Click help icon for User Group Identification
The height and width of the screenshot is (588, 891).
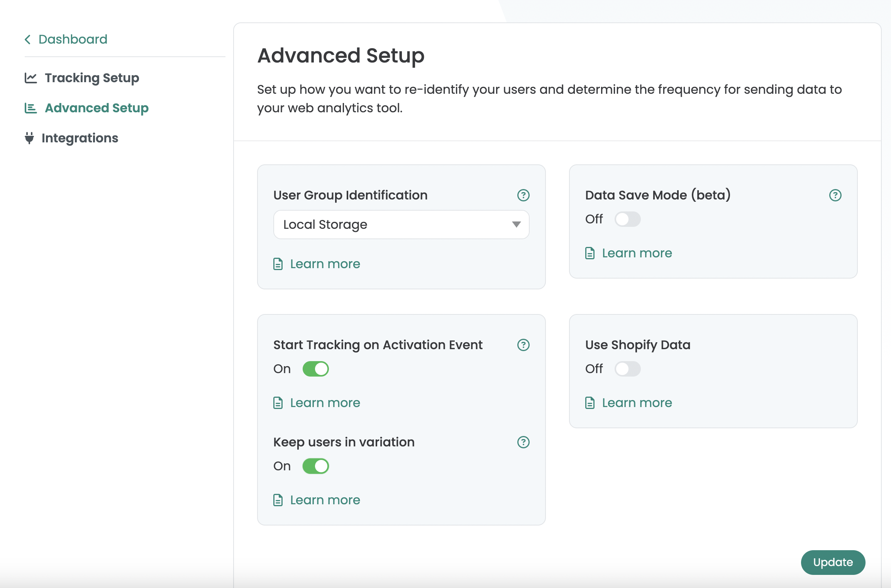pyautogui.click(x=523, y=195)
